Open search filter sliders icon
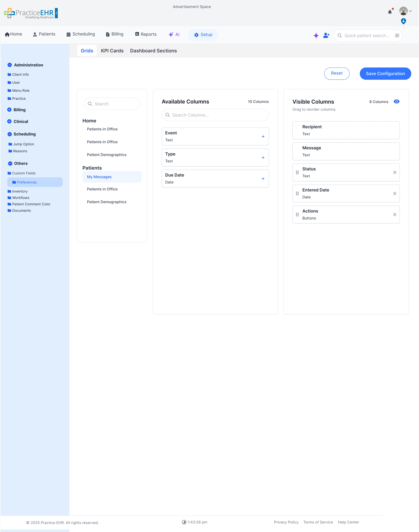This screenshot has height=532, width=419. [x=397, y=36]
